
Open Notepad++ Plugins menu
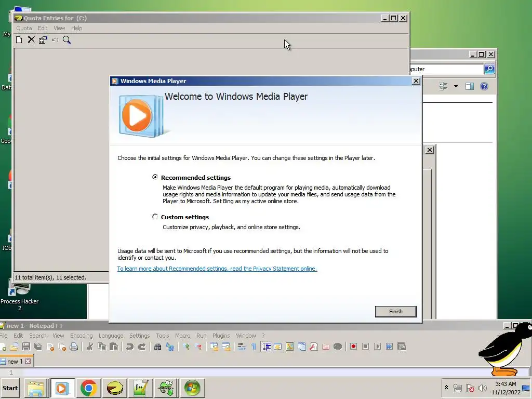pyautogui.click(x=221, y=336)
